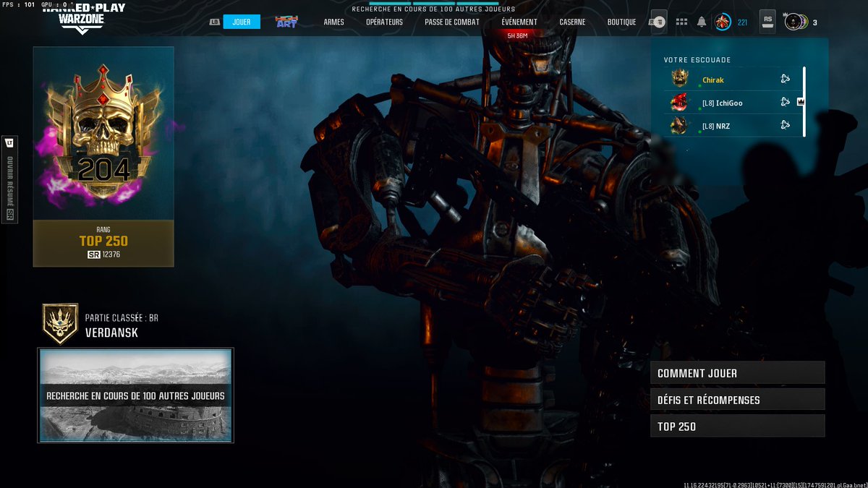Open the Top 250 rank card with 204 emblem

(x=103, y=157)
